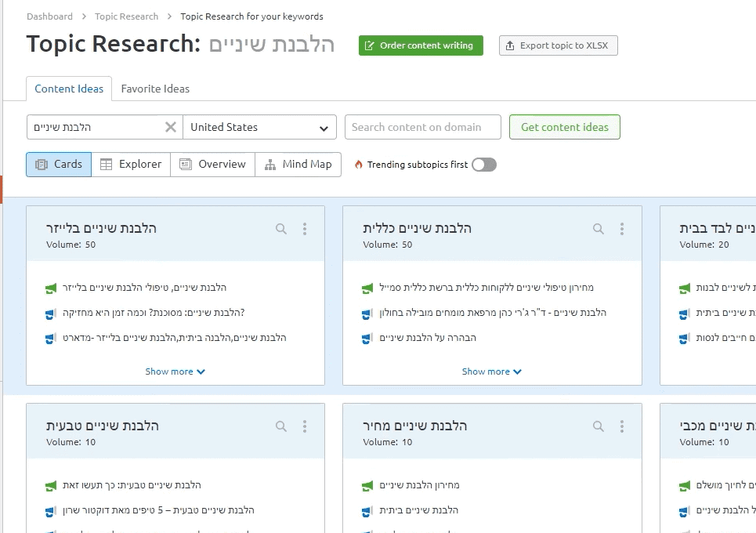Click megaphone icon beside הלבנת שיניים טבעית: כך תעשו זאת
This screenshot has height=533, width=756.
(51, 486)
